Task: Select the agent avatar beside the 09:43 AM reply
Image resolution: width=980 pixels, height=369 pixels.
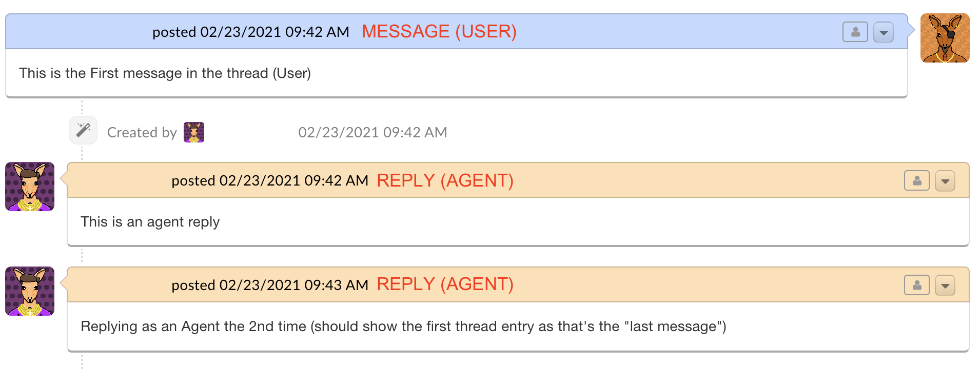Action: point(30,291)
